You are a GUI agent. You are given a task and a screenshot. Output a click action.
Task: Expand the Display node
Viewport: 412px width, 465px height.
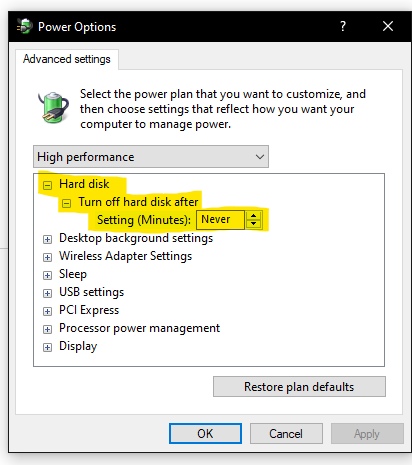pyautogui.click(x=47, y=347)
